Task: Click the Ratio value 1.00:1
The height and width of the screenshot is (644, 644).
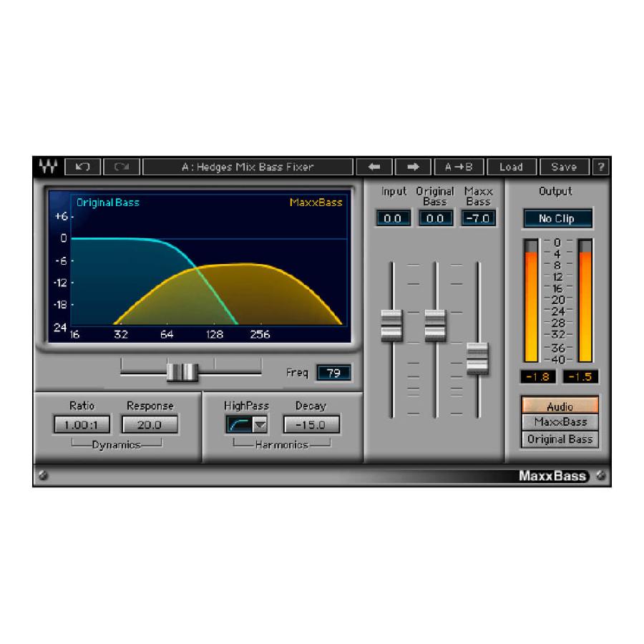Action: (82, 424)
